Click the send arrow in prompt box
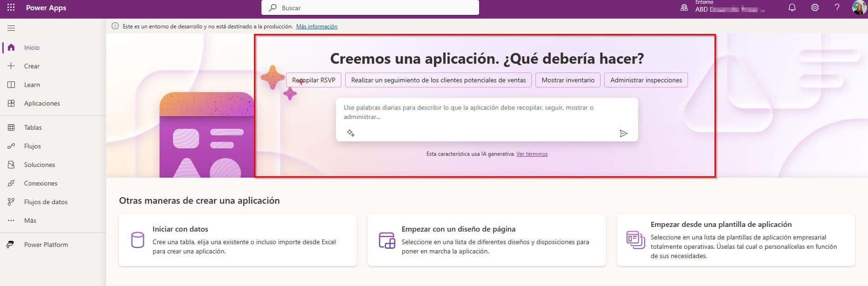The width and height of the screenshot is (868, 286). click(623, 133)
